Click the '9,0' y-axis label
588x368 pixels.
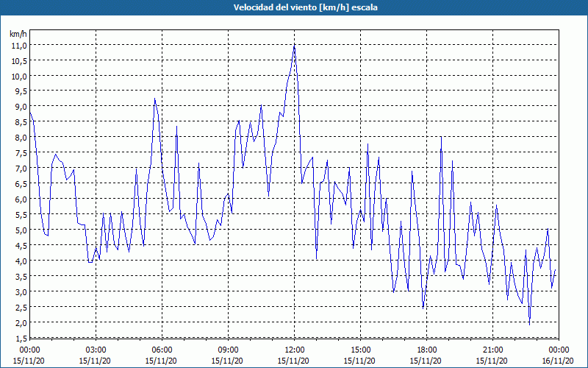[21, 107]
